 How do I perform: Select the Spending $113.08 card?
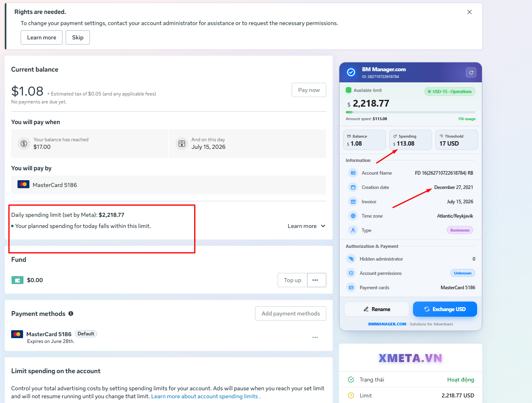tap(411, 140)
